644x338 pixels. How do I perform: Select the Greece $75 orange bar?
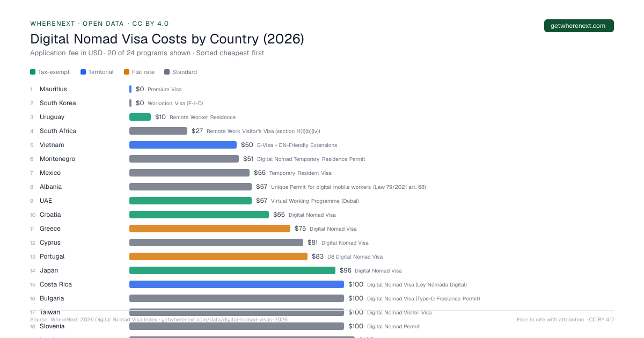pos(210,229)
